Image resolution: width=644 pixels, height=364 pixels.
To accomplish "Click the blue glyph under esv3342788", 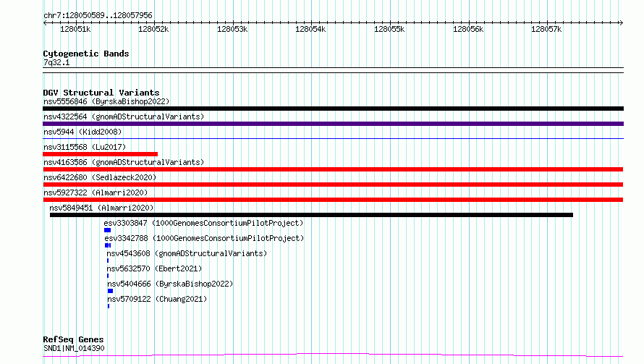I will pos(108,245).
